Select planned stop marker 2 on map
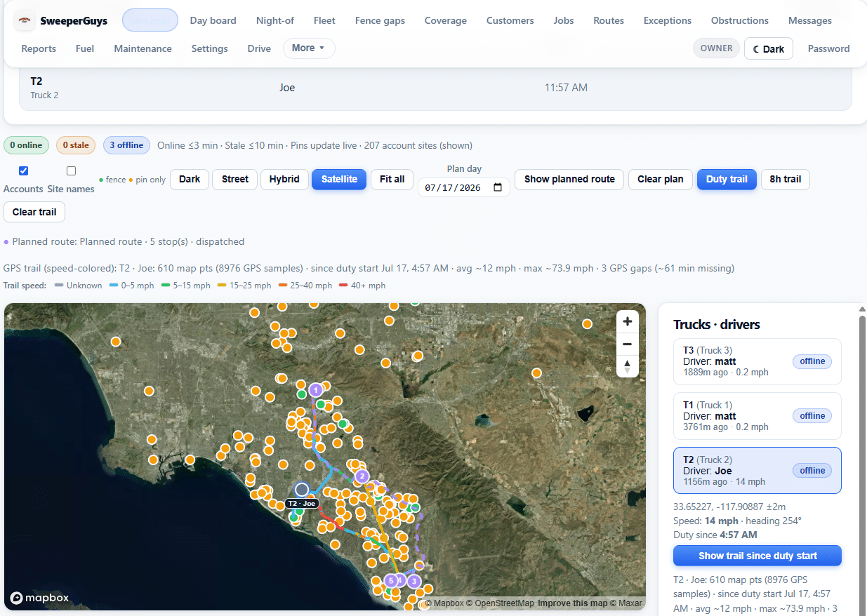 362,476
